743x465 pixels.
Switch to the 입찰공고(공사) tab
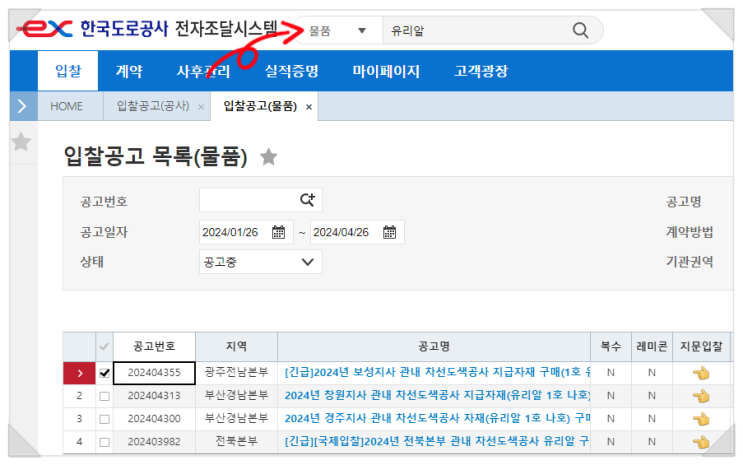[x=153, y=106]
